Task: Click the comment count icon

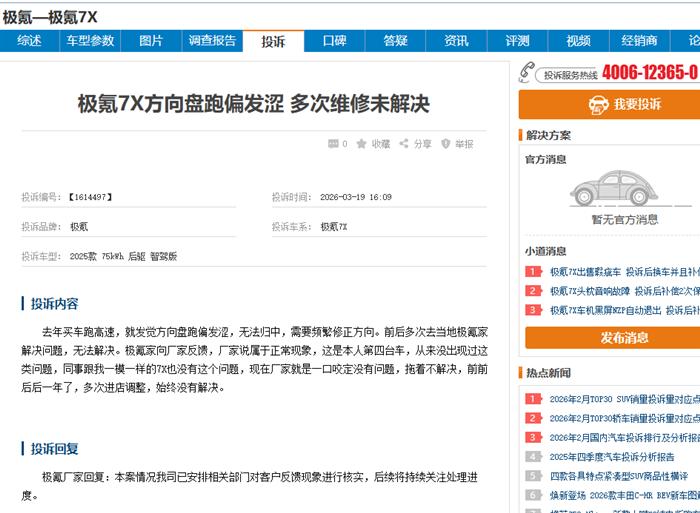Action: [333, 144]
